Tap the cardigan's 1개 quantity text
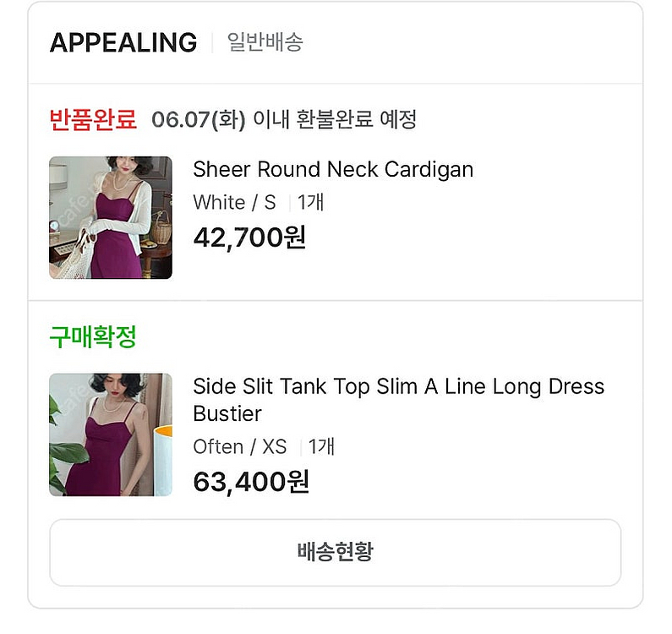672x634 pixels. click(311, 202)
